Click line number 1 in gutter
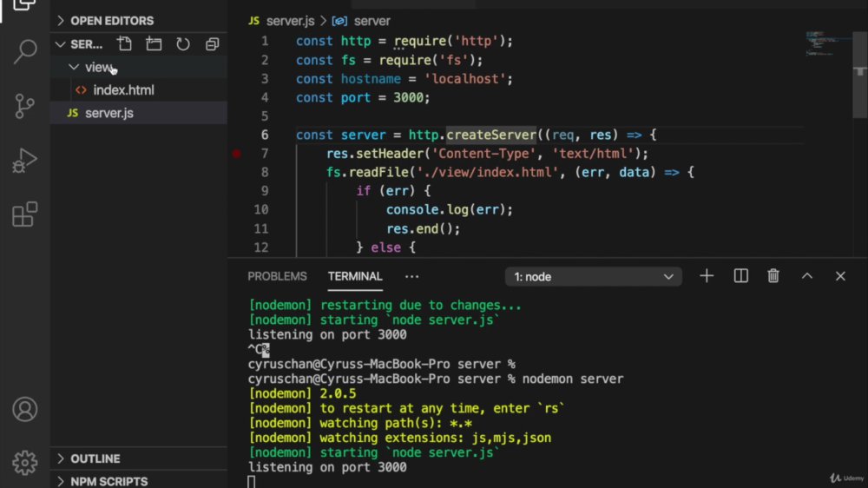The image size is (868, 488). (x=265, y=41)
